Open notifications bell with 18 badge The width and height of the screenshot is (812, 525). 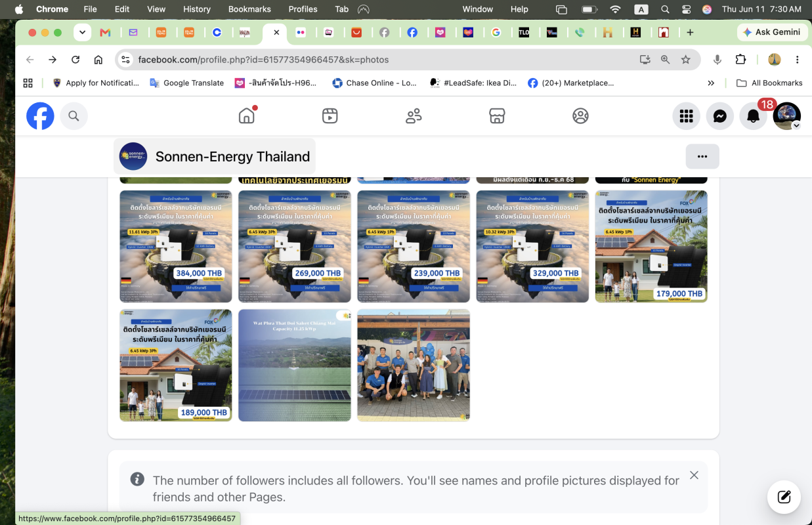(754, 116)
